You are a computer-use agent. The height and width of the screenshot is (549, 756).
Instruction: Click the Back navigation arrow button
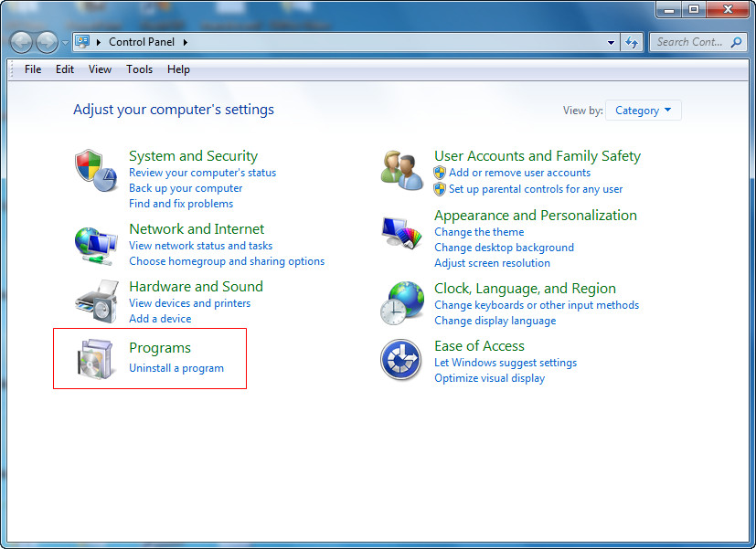pyautogui.click(x=21, y=42)
